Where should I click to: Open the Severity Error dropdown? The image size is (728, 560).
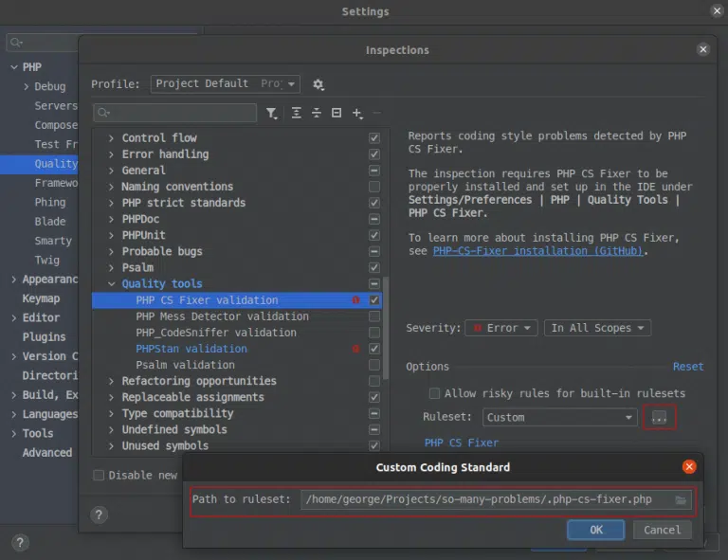pos(501,328)
